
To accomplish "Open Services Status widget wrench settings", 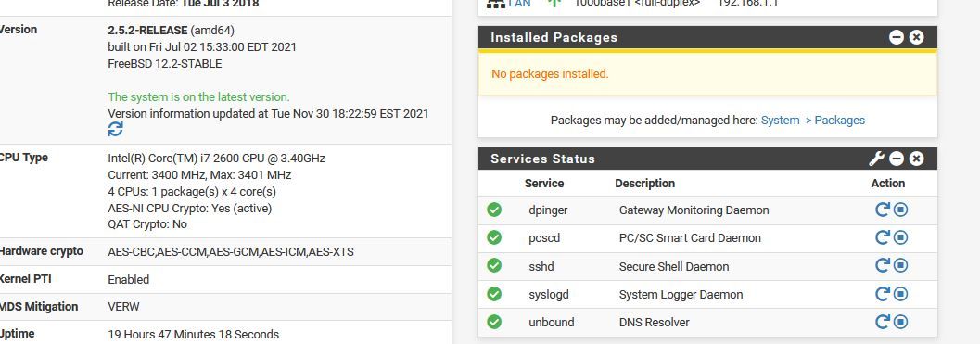I will pyautogui.click(x=877, y=159).
